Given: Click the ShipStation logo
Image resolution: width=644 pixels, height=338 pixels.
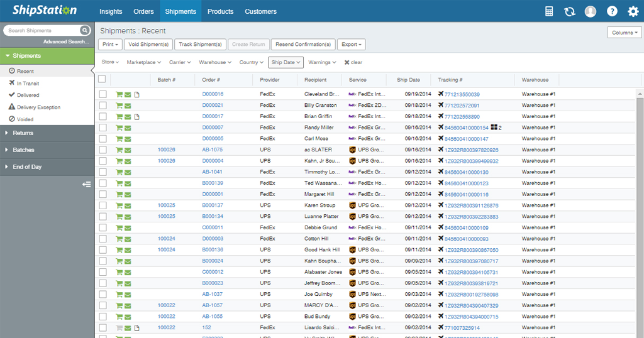Looking at the screenshot, I should coord(45,10).
